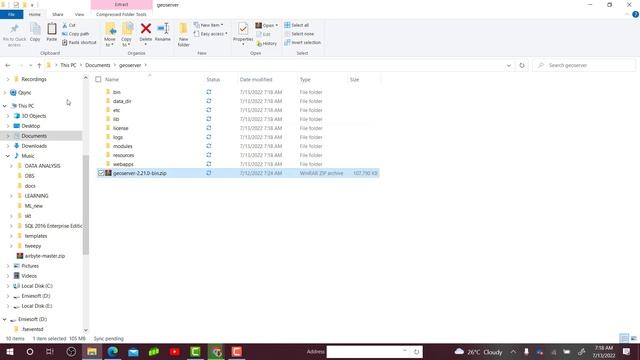Click Select all in ribbon
Screen dimensions: 640x360
point(297,25)
